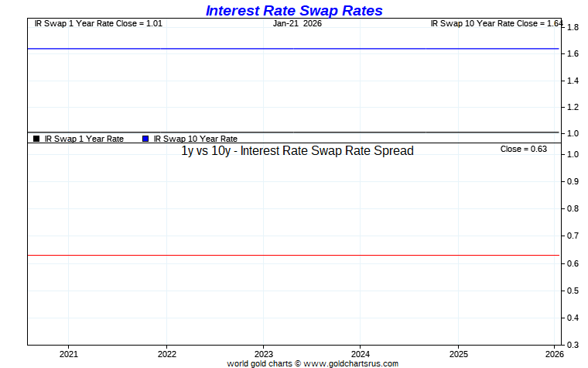
Task: Click the 'IR Swap 10 Year Rate' legend text
Action: [x=196, y=139]
